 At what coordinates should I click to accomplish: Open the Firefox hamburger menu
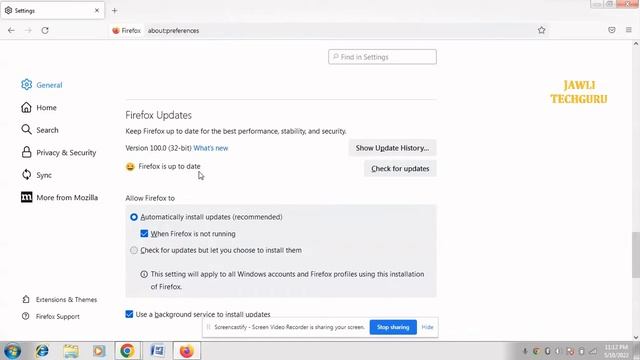pos(629,30)
